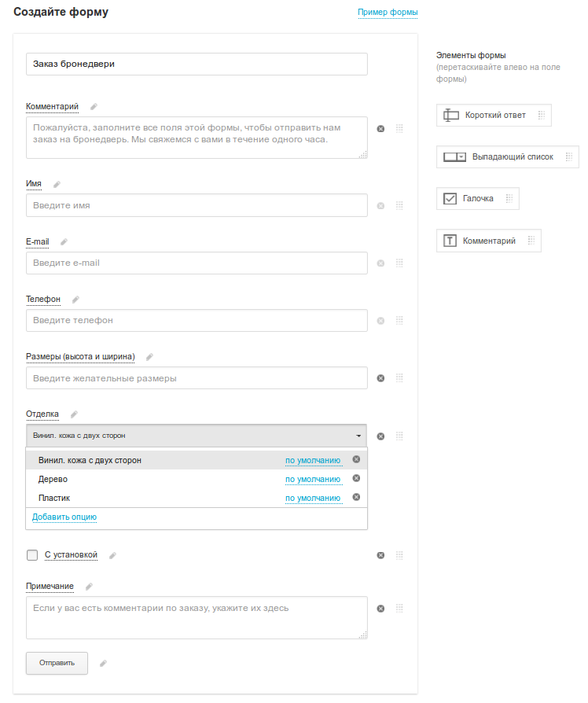Grab the drag handle of the Телефон field
Image resolution: width=588 pixels, height=703 pixels.
(x=399, y=321)
